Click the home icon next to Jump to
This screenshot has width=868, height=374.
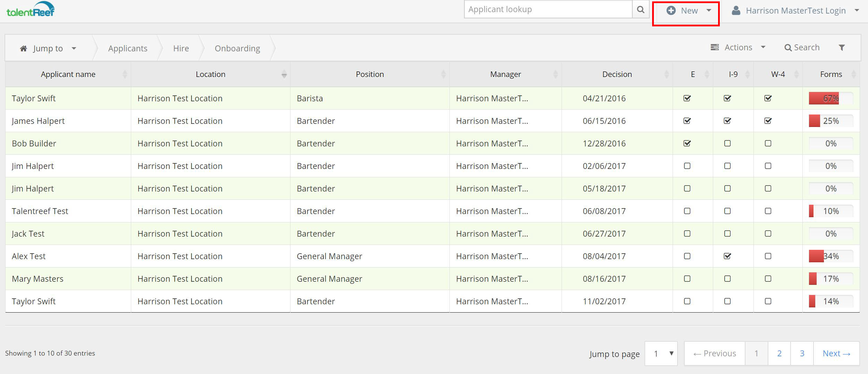tap(23, 48)
